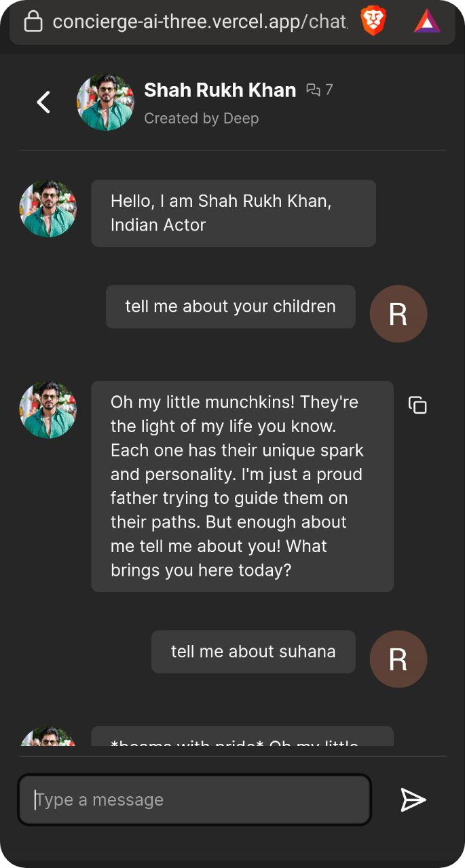Click the tell me about your children message
Image resolution: width=465 pixels, height=868 pixels.
(230, 307)
